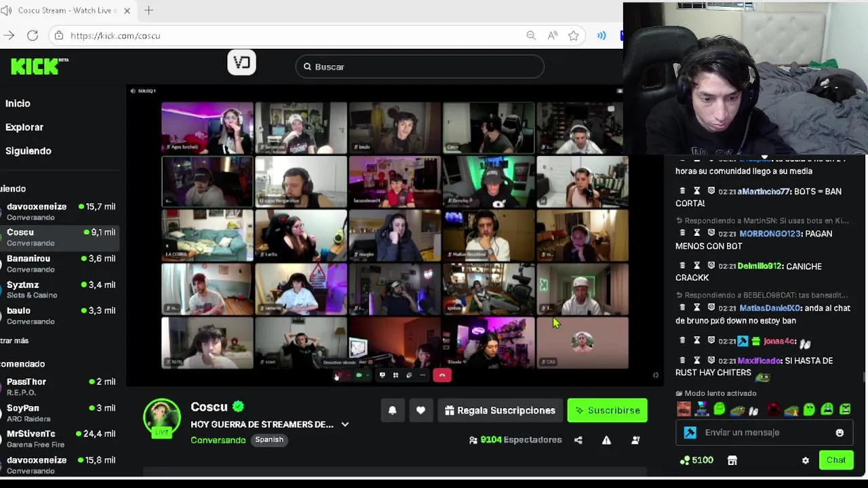Timeout MORRONGO123 with hourglass icon

click(x=696, y=233)
